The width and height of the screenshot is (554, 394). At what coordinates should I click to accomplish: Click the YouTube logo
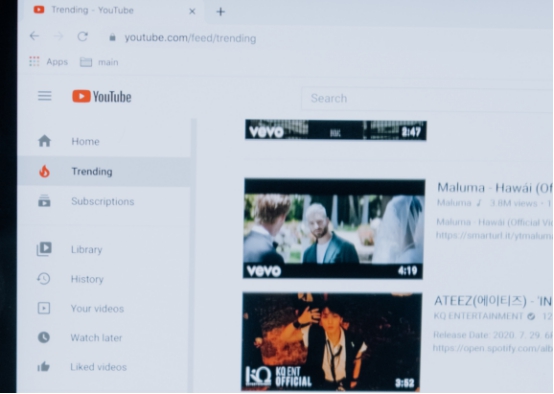[102, 96]
